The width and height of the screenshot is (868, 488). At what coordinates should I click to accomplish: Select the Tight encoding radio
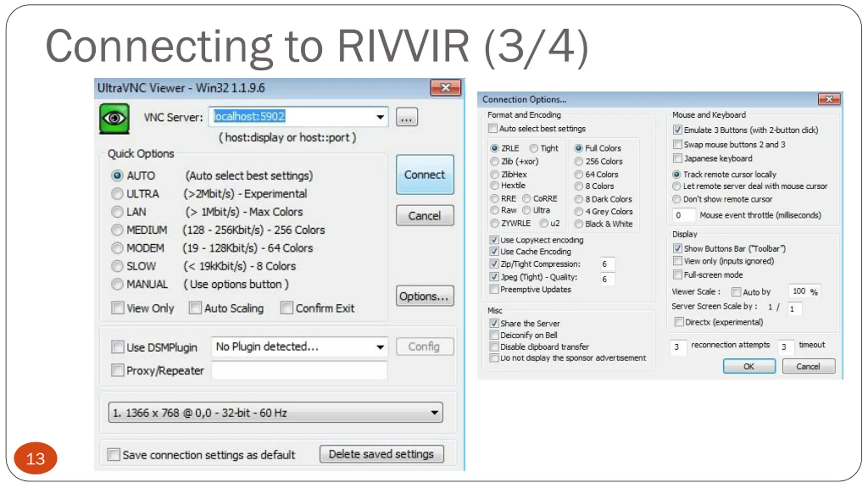point(534,148)
